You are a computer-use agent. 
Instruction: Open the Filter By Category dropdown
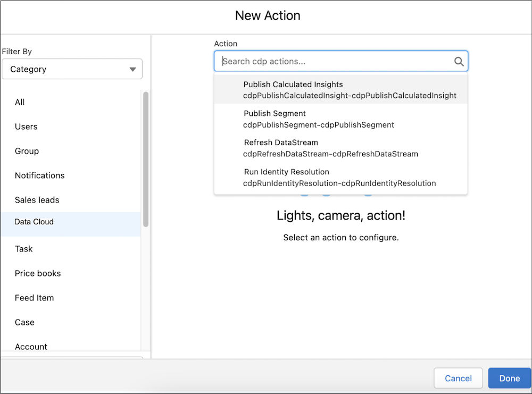tap(72, 69)
